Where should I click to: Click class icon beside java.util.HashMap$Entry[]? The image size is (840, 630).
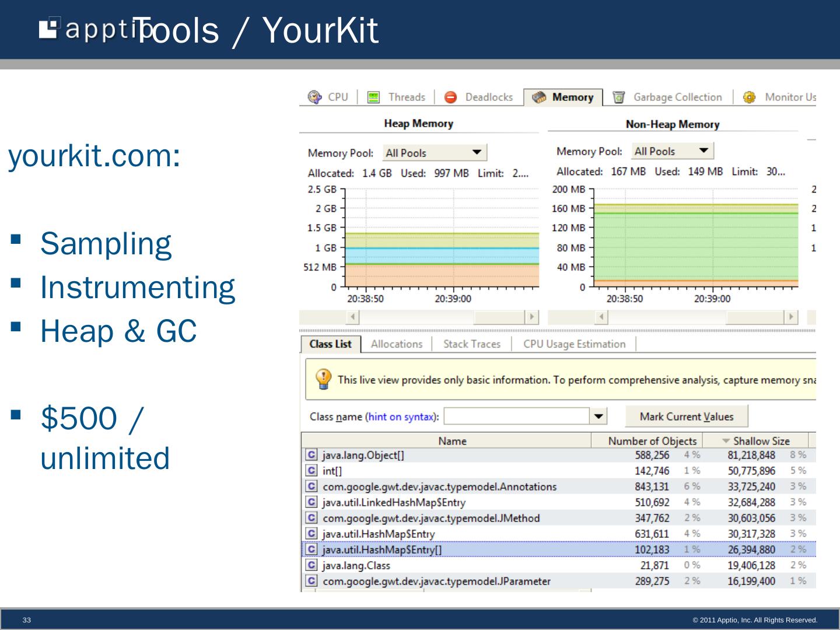click(311, 549)
